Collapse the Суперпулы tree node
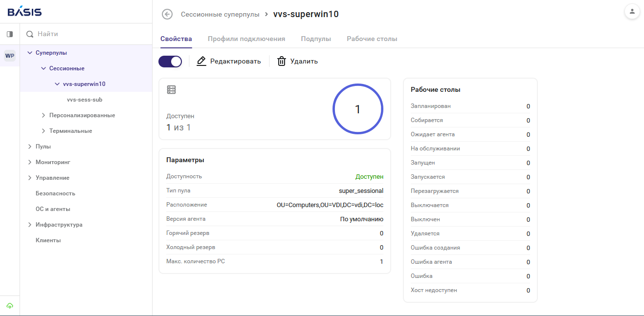Screen dimensions: 644x316 (30, 52)
